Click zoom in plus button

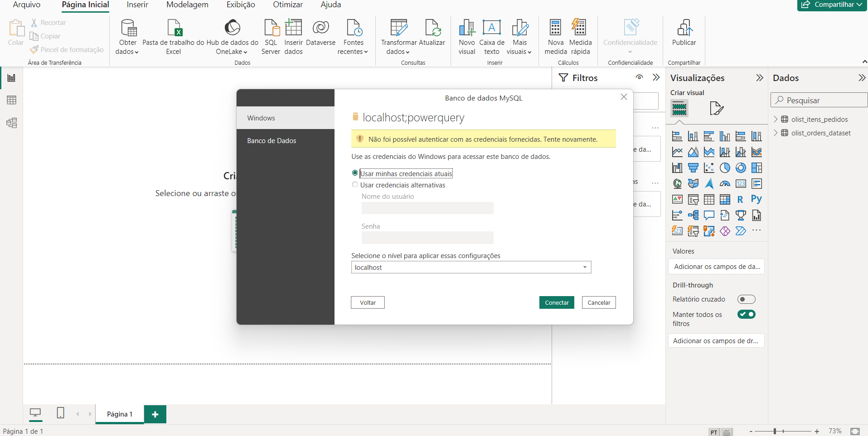coord(817,431)
